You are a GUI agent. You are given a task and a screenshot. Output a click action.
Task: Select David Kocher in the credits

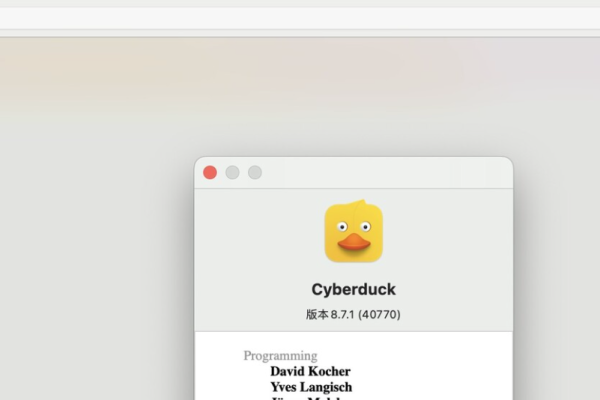[310, 371]
